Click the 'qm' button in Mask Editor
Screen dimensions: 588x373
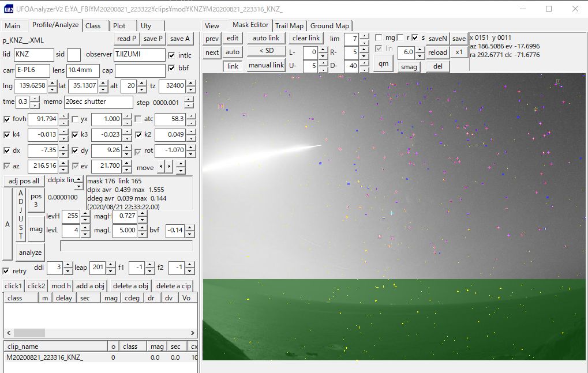[x=383, y=63]
